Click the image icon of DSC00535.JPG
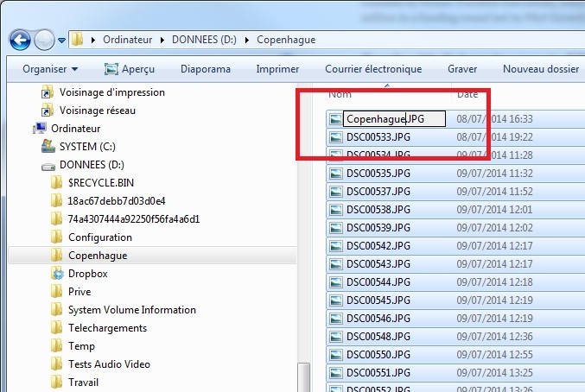The width and height of the screenshot is (585, 392). (x=335, y=174)
